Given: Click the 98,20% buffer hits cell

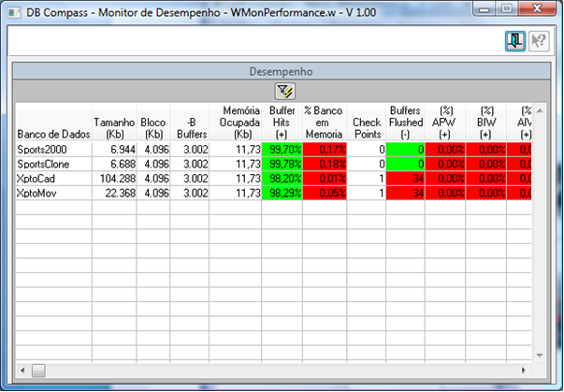Looking at the screenshot, I should pyautogui.click(x=282, y=179).
